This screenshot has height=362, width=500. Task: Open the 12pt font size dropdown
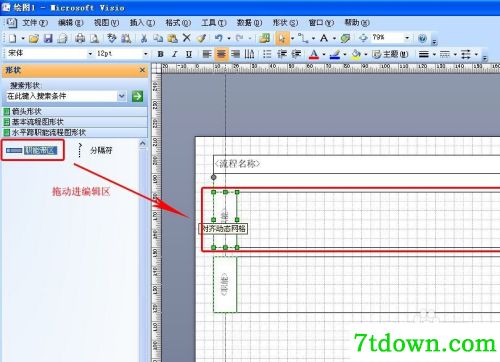[145, 54]
